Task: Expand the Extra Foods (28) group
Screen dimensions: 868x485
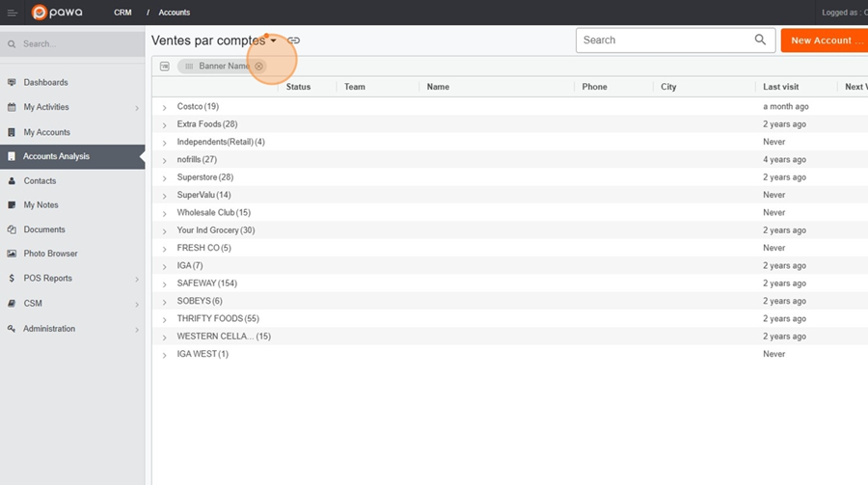Action: point(164,125)
